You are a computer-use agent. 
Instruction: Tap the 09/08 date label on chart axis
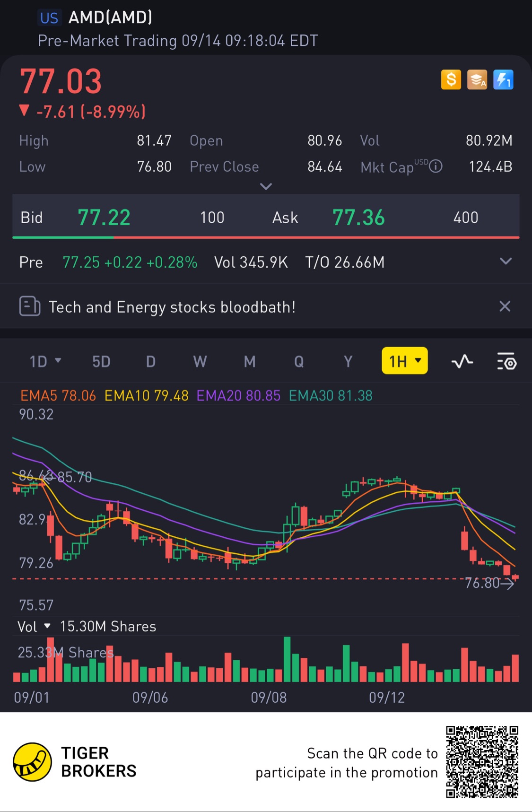(269, 698)
